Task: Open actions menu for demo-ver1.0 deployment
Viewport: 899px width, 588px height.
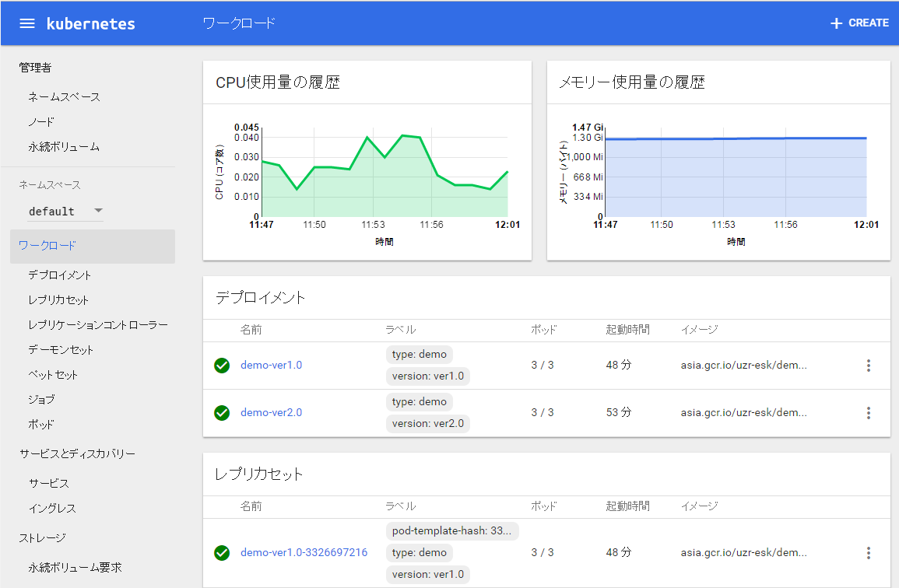Action: point(869,366)
